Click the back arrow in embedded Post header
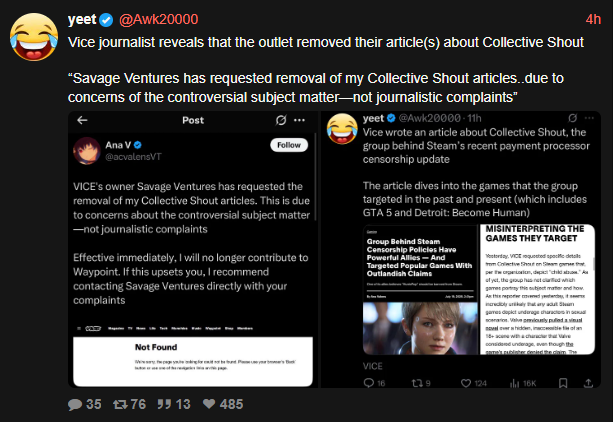613x422 pixels. tap(82, 120)
